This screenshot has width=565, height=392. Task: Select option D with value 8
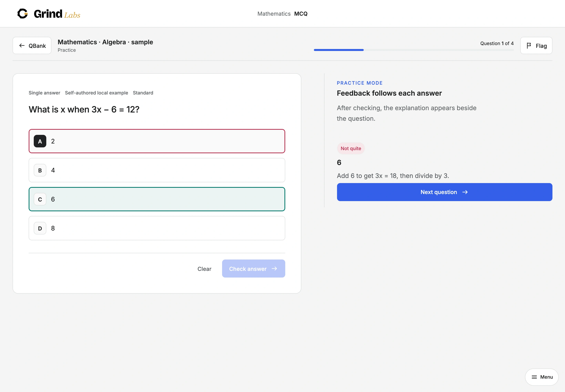point(157,228)
